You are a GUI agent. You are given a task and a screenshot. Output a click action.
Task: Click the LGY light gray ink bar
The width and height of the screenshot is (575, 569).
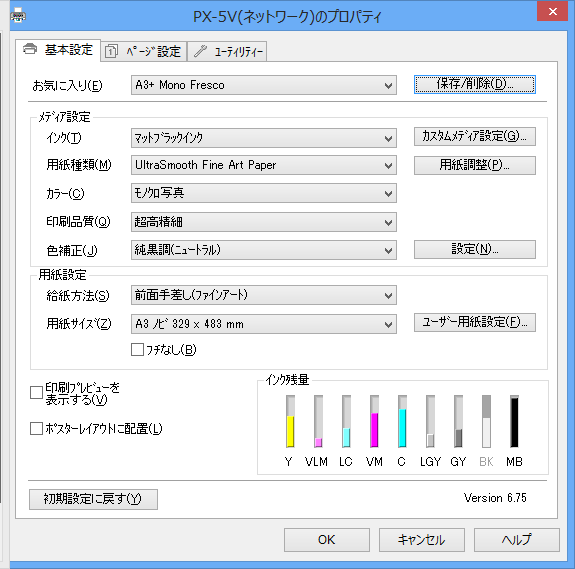click(x=430, y=421)
